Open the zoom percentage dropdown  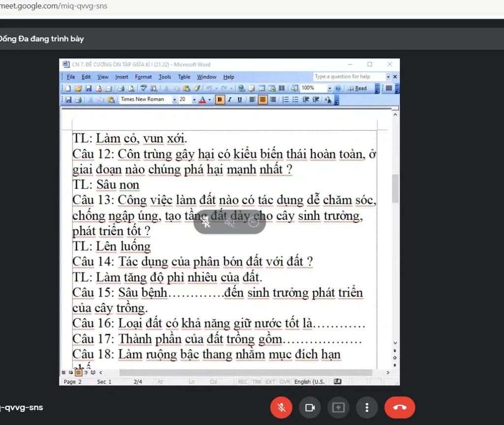tap(330, 89)
